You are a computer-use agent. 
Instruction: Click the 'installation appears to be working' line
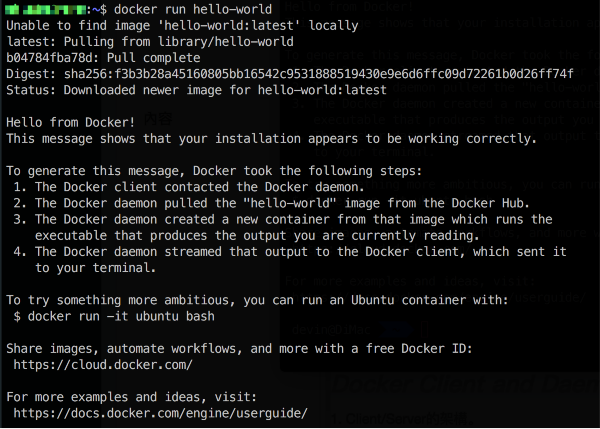(x=272, y=139)
